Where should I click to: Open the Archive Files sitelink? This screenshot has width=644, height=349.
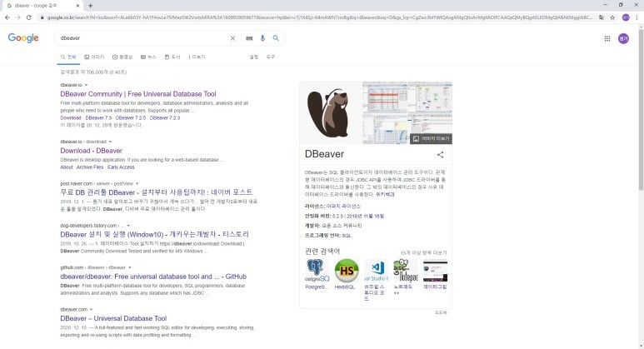pos(90,167)
